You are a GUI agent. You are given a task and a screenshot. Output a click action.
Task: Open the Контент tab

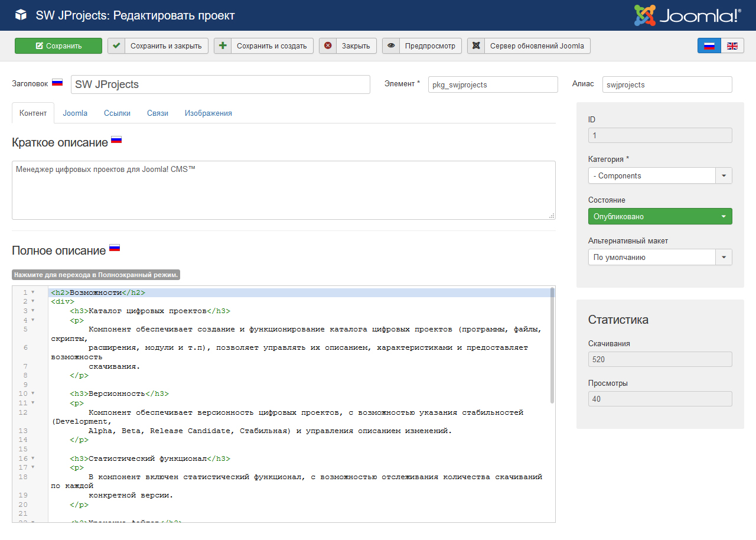(33, 113)
